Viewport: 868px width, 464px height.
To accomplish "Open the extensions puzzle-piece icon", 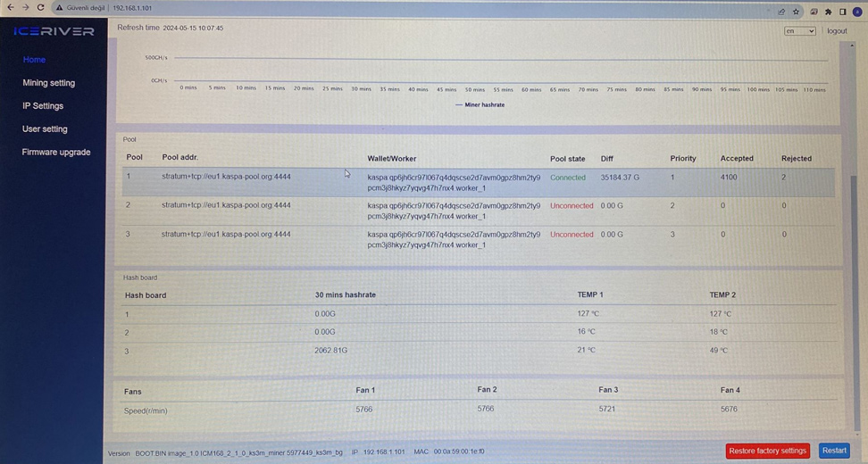I will click(828, 12).
